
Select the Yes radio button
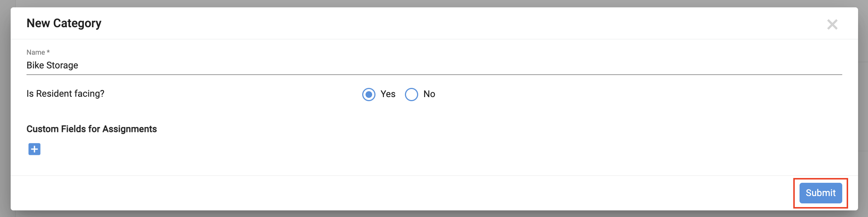click(x=368, y=95)
